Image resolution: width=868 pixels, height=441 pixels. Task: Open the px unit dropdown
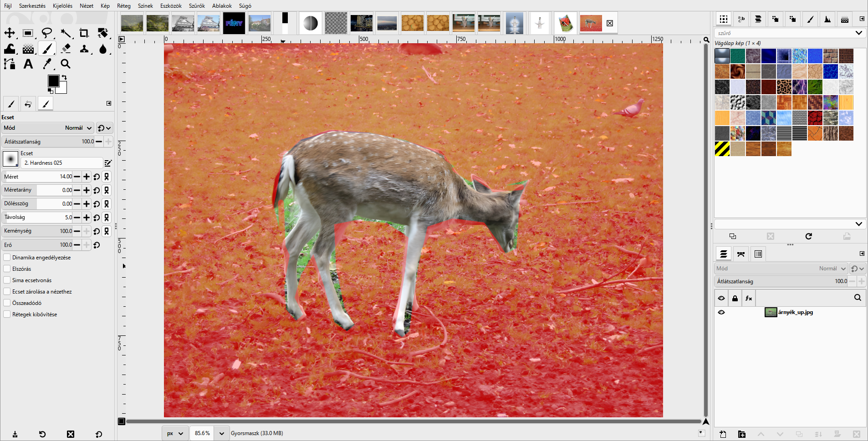(x=175, y=433)
